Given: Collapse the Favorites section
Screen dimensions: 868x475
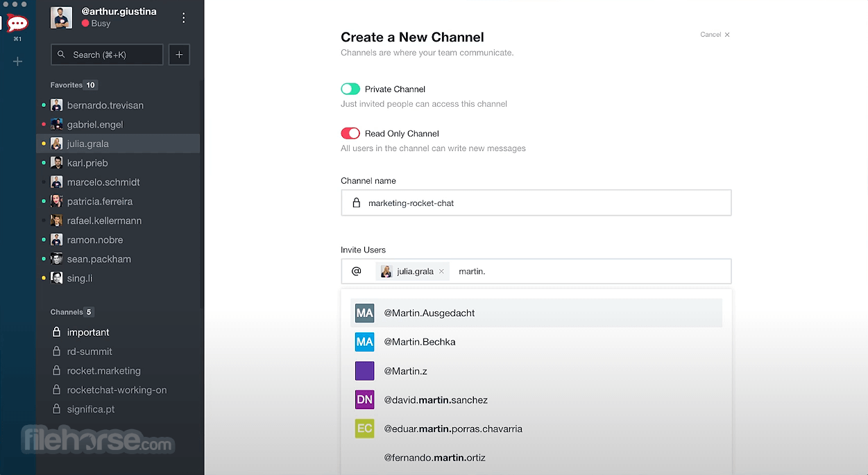Looking at the screenshot, I should coord(73,85).
